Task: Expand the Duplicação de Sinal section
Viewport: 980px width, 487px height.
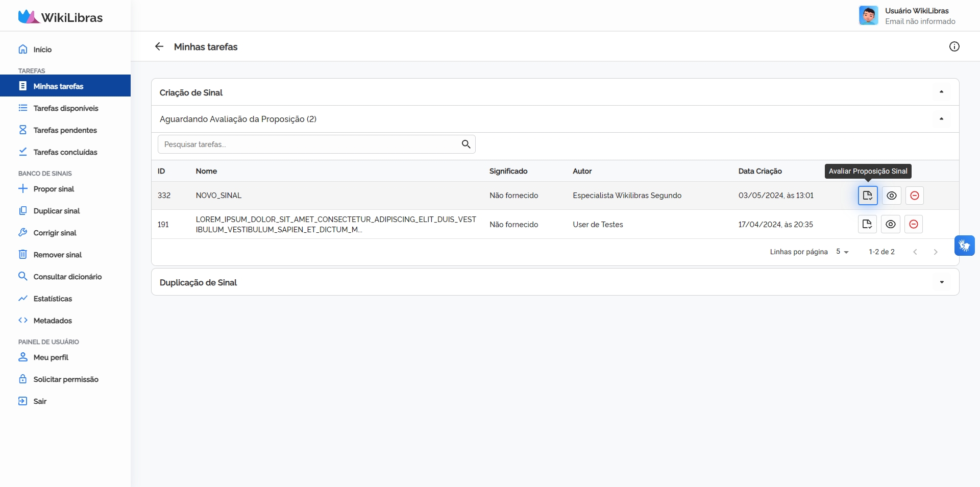Action: pos(941,282)
